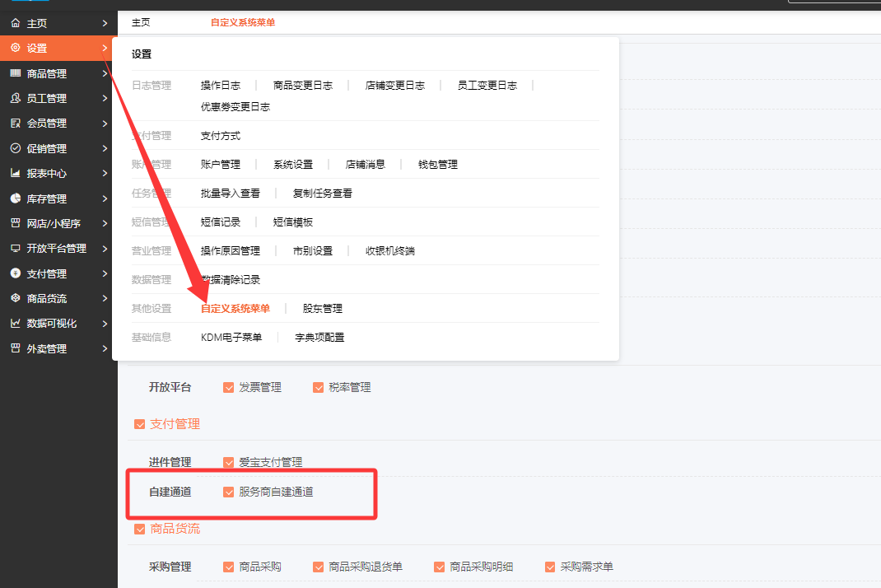The image size is (881, 588).
Task: Click the 主页 home icon in sidebar
Action: (15, 23)
